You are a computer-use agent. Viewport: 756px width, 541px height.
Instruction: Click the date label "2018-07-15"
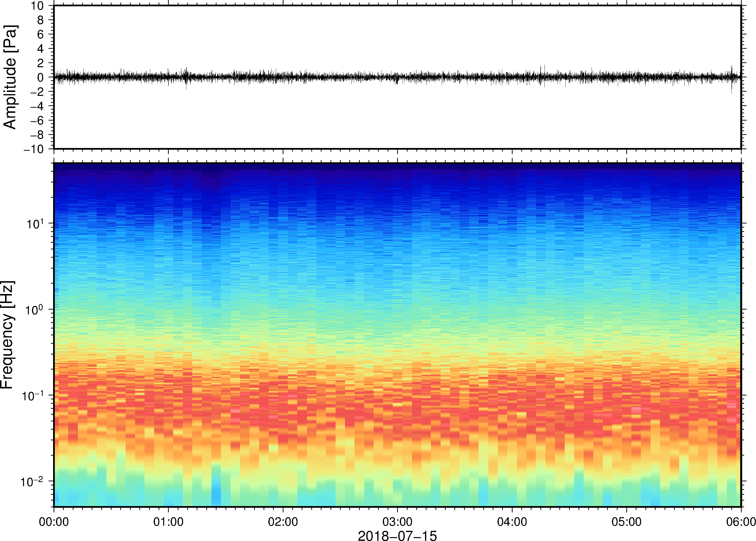click(397, 536)
